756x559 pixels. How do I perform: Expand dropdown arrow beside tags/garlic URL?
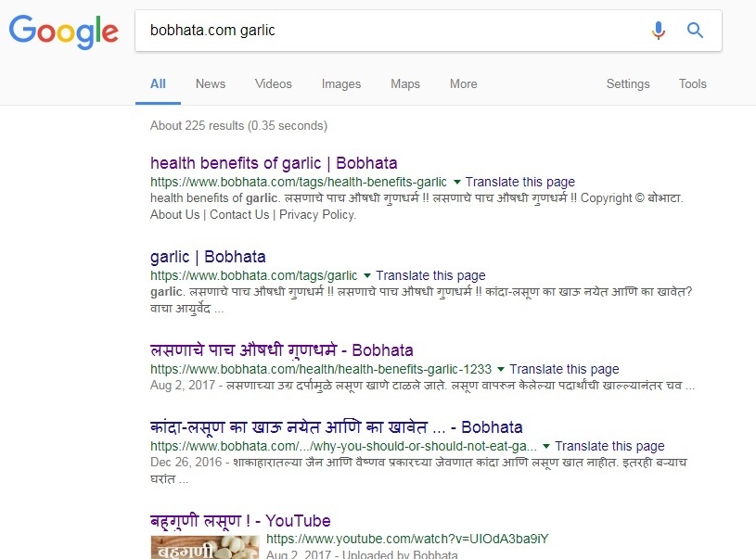point(367,275)
